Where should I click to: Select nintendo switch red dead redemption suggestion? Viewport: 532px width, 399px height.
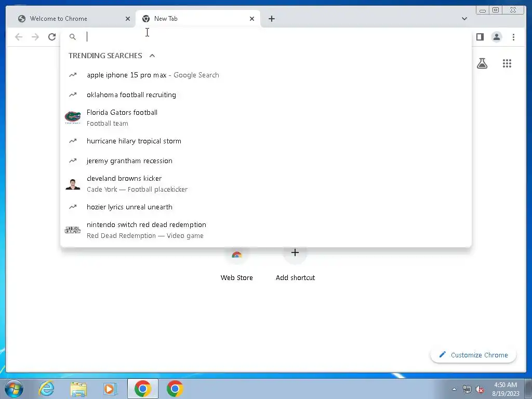(265, 230)
